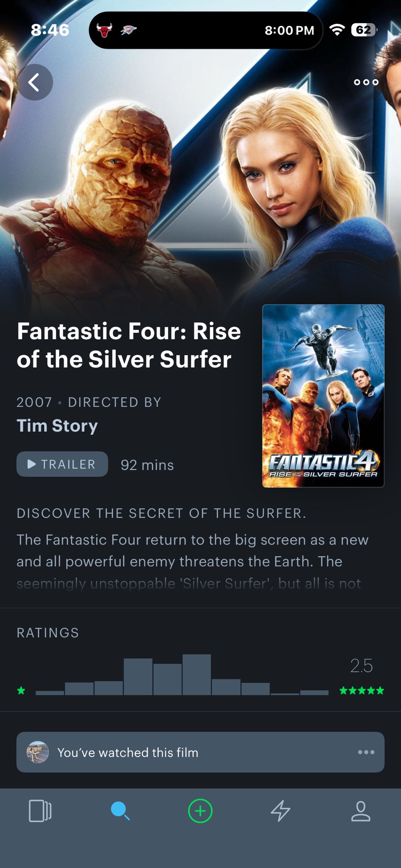Open watched film options ellipsis
The height and width of the screenshot is (868, 401).
pyautogui.click(x=366, y=752)
